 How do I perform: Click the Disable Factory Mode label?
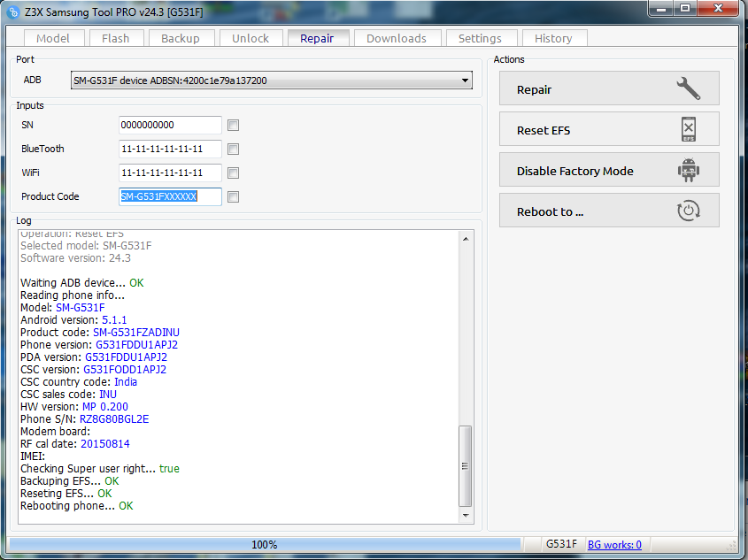[x=574, y=171]
